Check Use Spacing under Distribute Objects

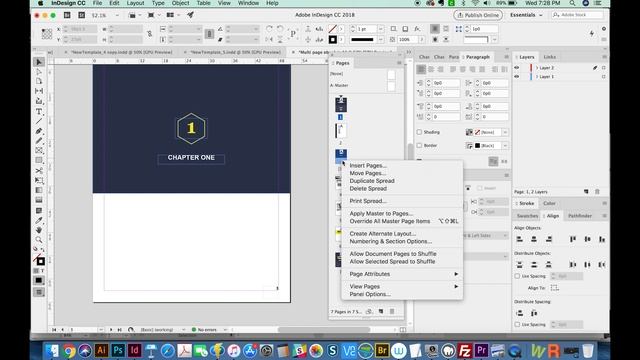[x=517, y=276]
